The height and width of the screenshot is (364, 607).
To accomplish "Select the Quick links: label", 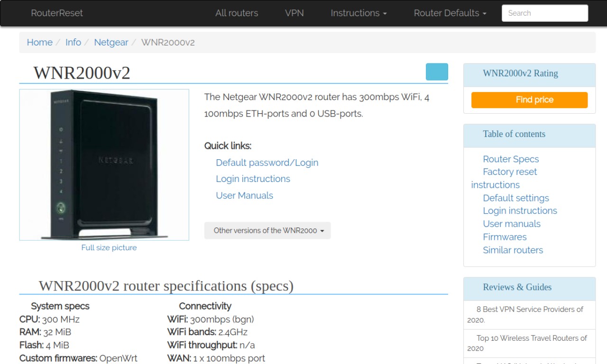I will point(228,146).
